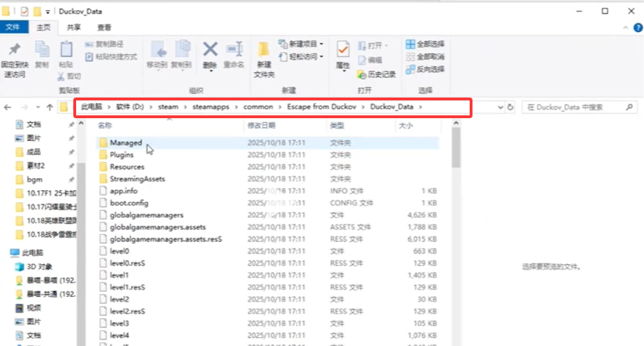Image resolution: width=644 pixels, height=346 pixels.
Task: Select the Managed folder in the file list
Action: pos(126,143)
